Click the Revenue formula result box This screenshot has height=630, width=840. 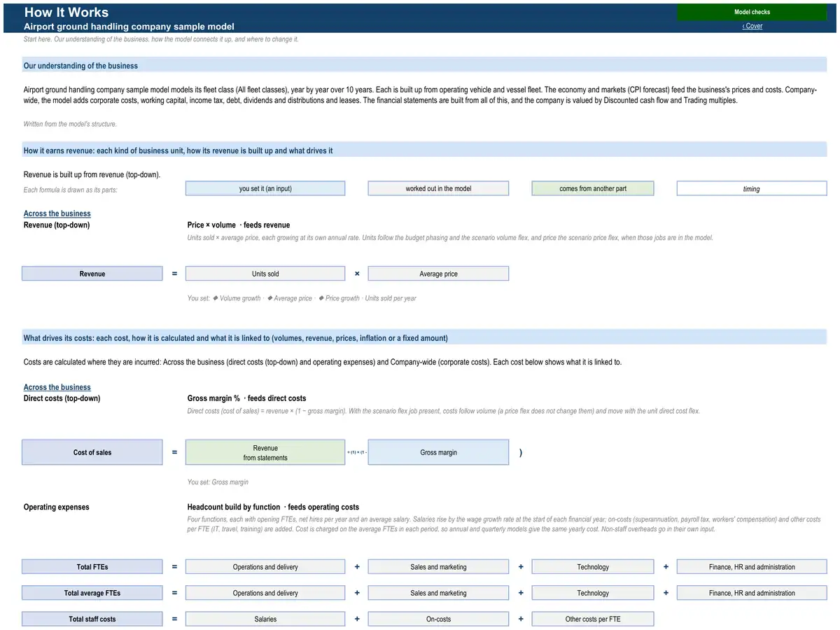click(x=92, y=274)
